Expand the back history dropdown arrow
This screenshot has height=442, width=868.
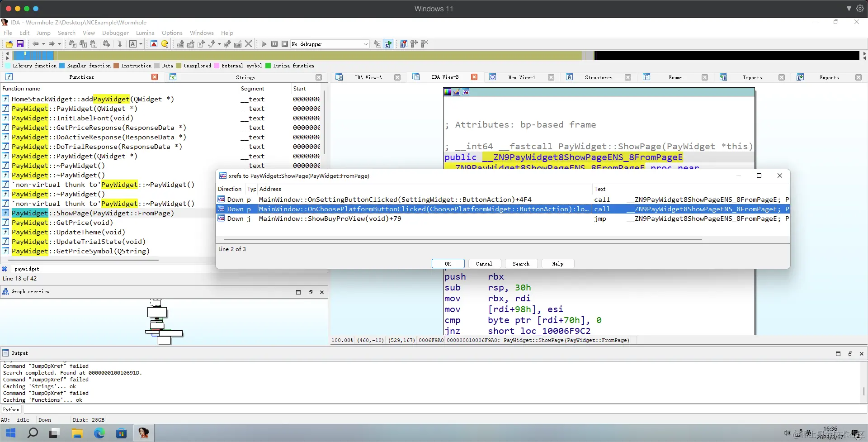[x=43, y=44]
